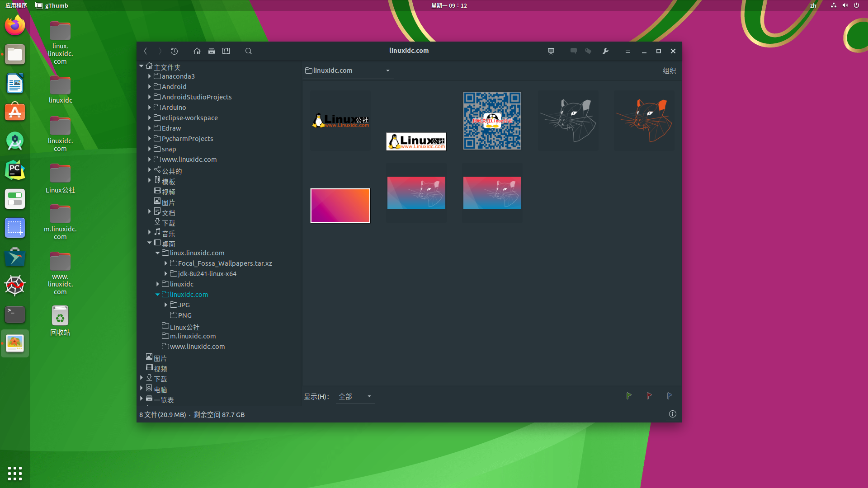Open the hamburger menu in the toolbar

click(627, 51)
